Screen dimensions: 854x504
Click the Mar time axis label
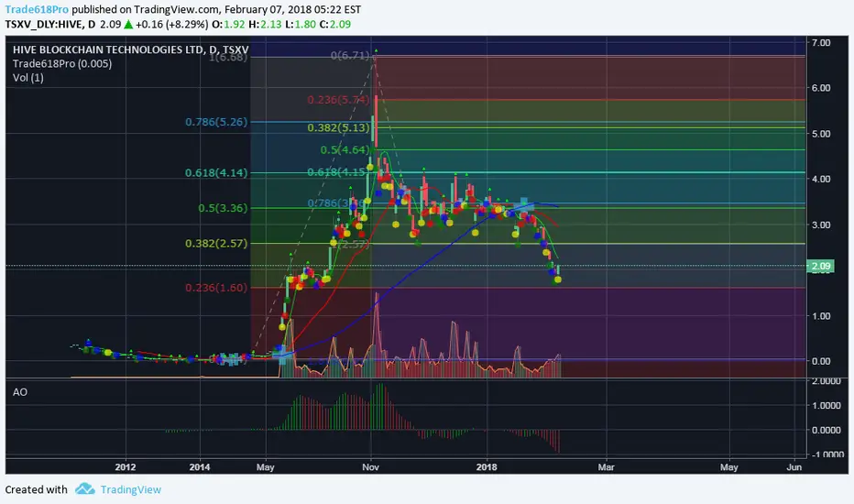[x=607, y=467]
